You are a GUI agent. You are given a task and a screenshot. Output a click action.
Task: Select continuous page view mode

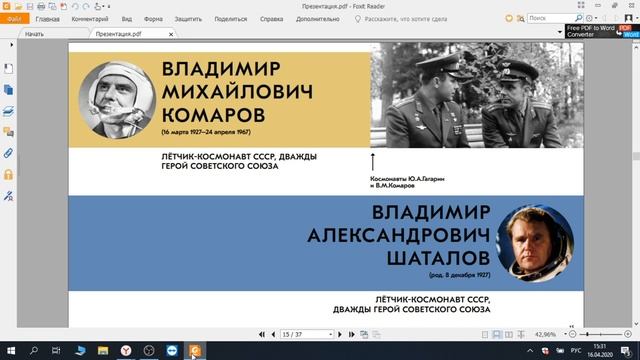pyautogui.click(x=496, y=334)
